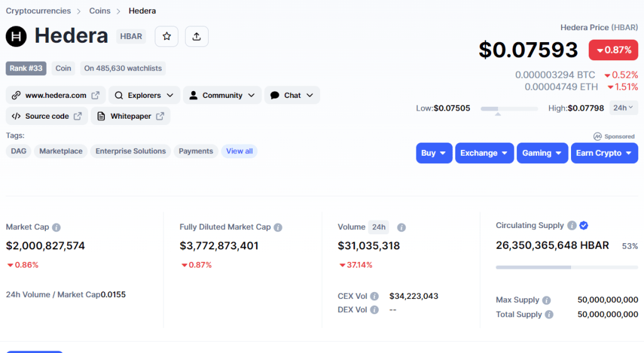Expand the Chat dropdown
Screen dimensions: 644x353
click(x=292, y=95)
